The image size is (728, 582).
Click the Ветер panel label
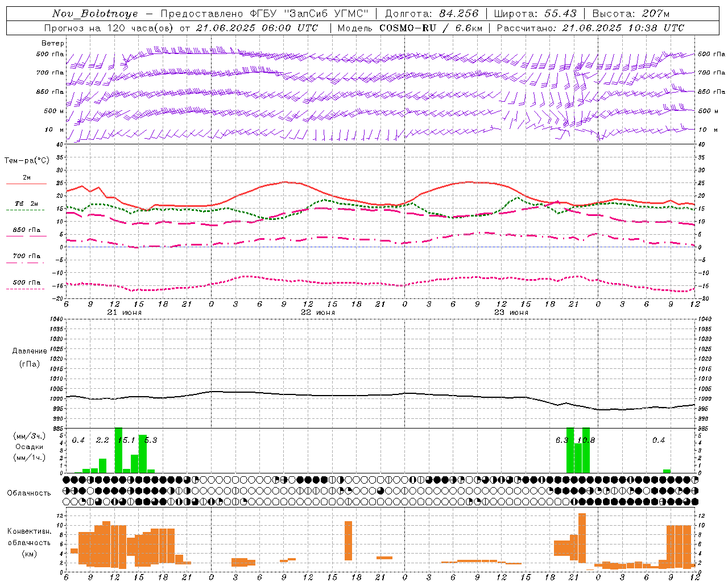pyautogui.click(x=52, y=43)
